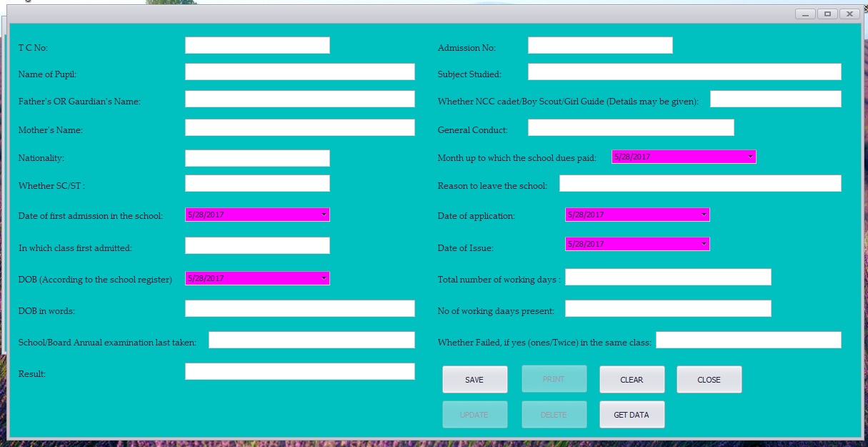Click the UPDATE button

click(x=475, y=415)
